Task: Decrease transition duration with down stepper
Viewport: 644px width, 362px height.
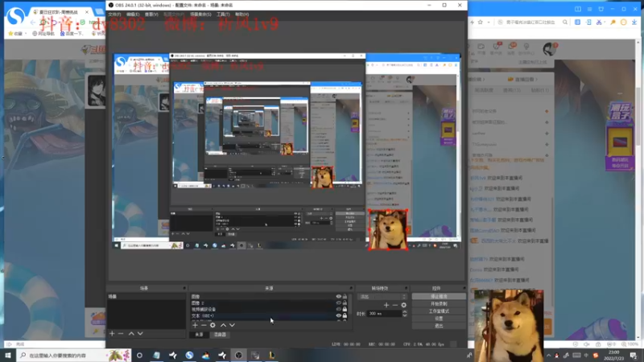Action: pos(405,315)
